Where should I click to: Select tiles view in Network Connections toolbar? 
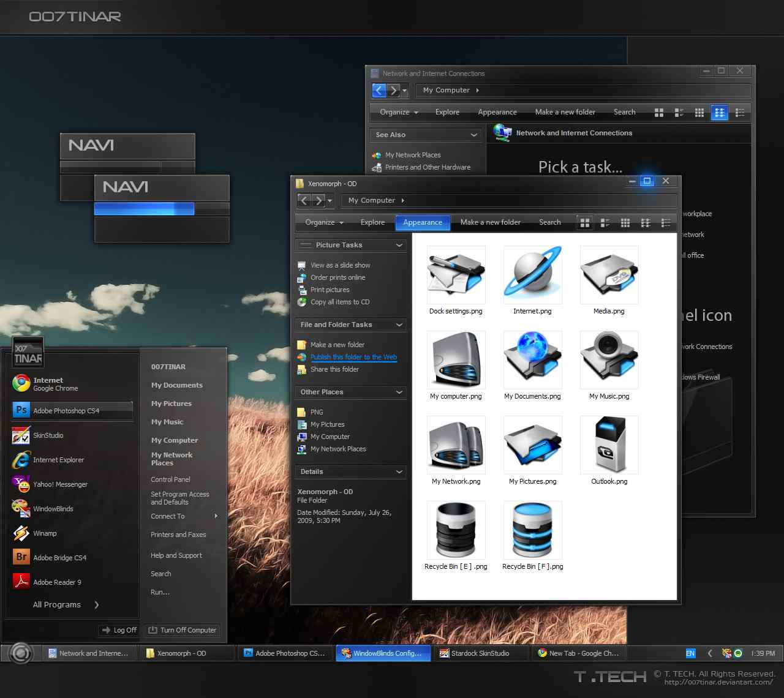(679, 112)
